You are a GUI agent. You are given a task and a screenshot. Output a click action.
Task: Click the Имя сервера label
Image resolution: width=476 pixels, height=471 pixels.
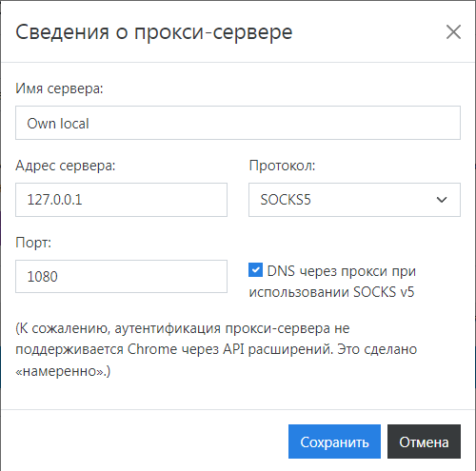pyautogui.click(x=59, y=88)
